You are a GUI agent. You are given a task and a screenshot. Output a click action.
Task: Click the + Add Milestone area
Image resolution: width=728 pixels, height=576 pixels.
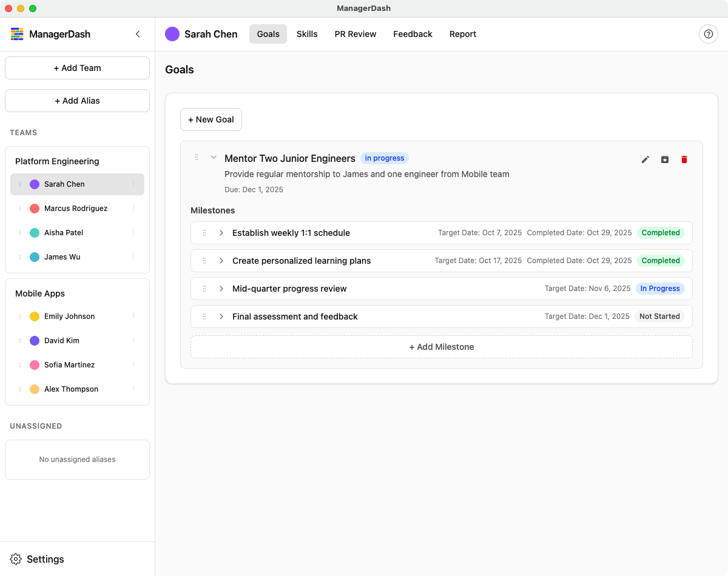[441, 347]
